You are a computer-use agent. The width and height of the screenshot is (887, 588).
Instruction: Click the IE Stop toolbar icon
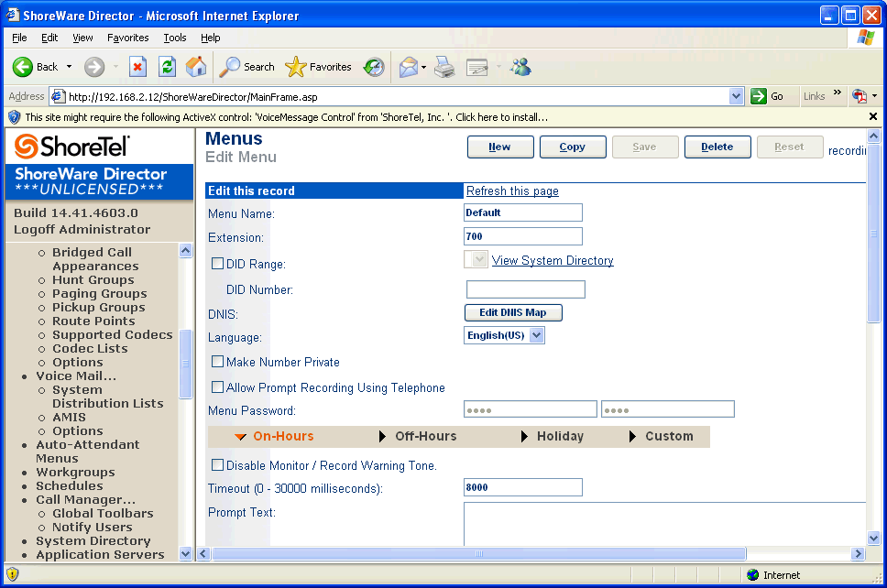pos(137,67)
